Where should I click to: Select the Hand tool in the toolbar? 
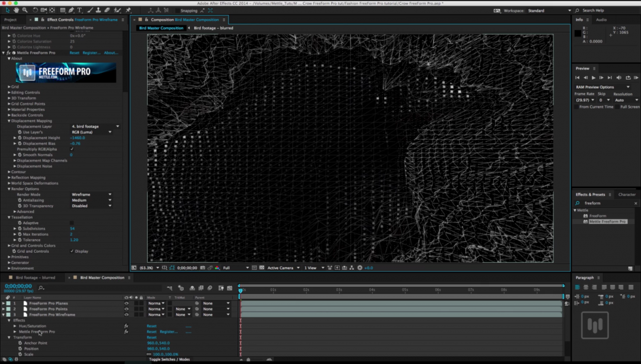pos(16,10)
